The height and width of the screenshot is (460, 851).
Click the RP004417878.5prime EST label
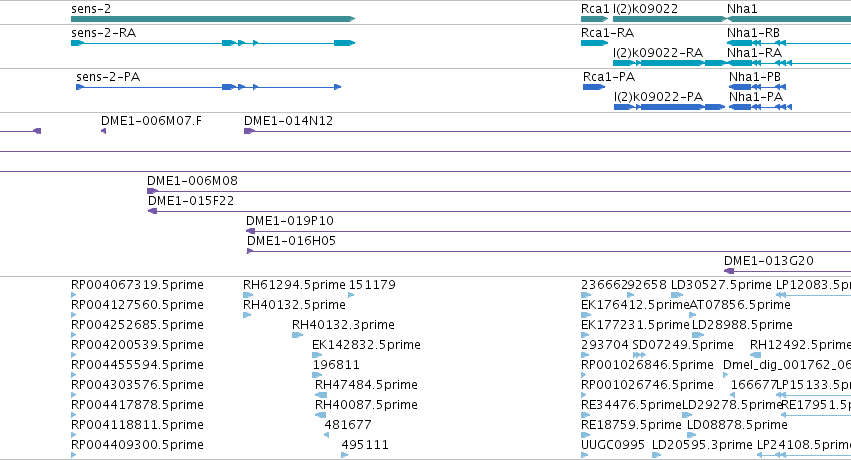tap(137, 405)
